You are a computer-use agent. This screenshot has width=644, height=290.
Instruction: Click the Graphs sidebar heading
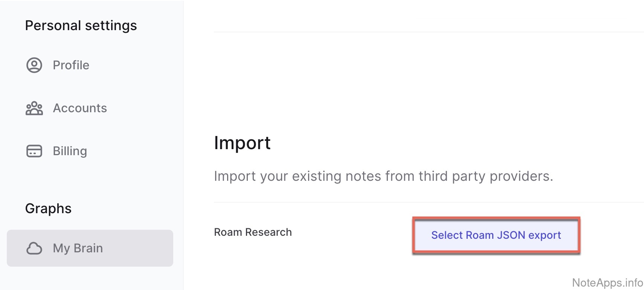(48, 208)
